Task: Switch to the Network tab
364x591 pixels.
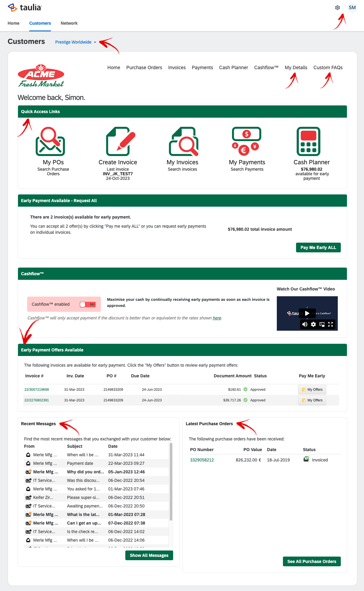Action: [69, 23]
